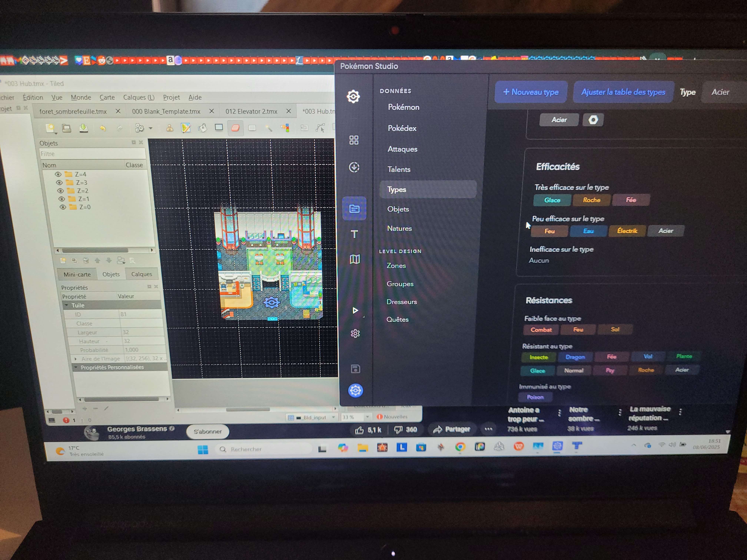Click the database folder icon in Studio sidebar
The width and height of the screenshot is (747, 560).
point(354,209)
